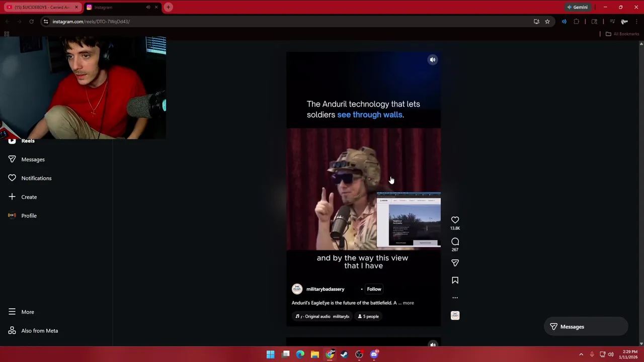Expand the caption with 'more'
Viewport: 644px width, 362px height.
(408, 303)
